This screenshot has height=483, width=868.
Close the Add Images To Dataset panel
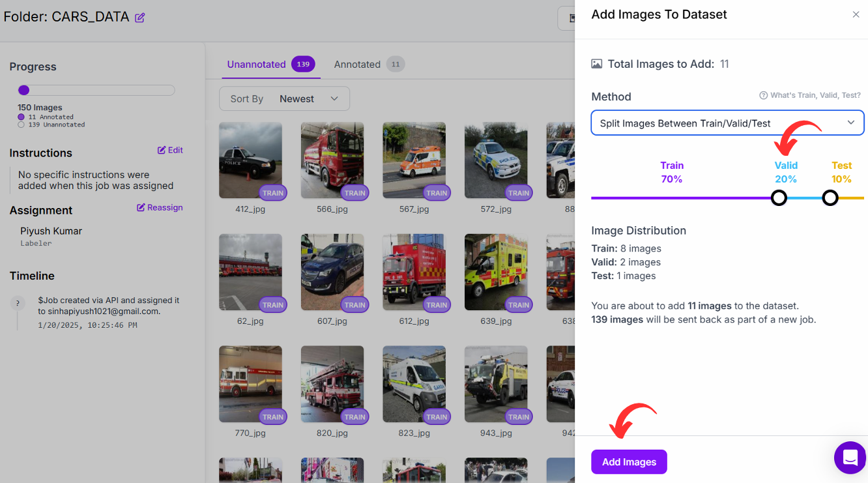pyautogui.click(x=856, y=14)
